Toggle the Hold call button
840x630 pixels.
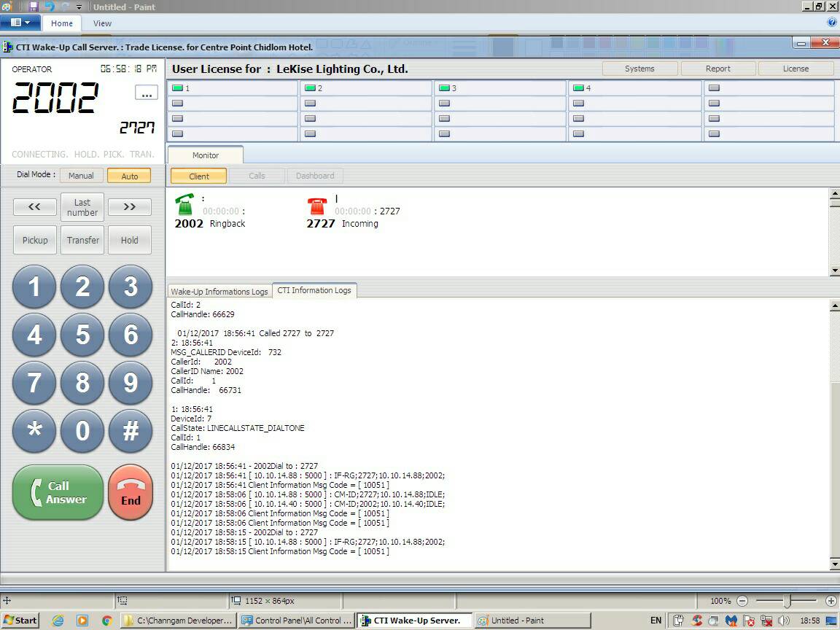click(x=130, y=240)
